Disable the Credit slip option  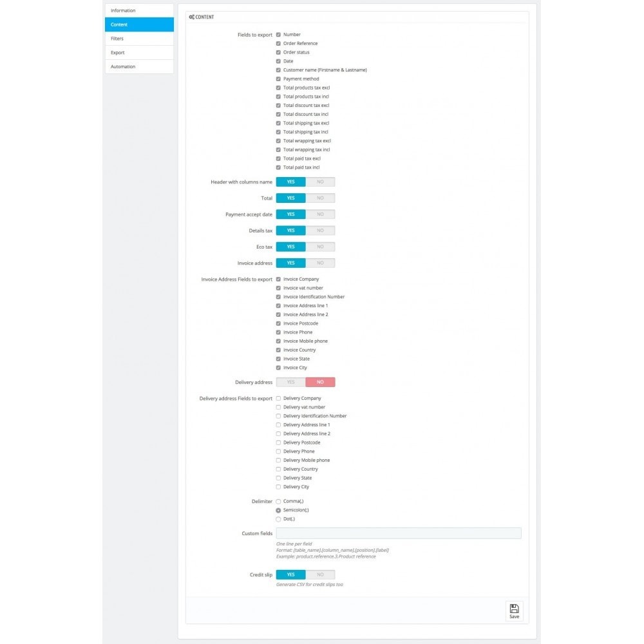coord(320,574)
